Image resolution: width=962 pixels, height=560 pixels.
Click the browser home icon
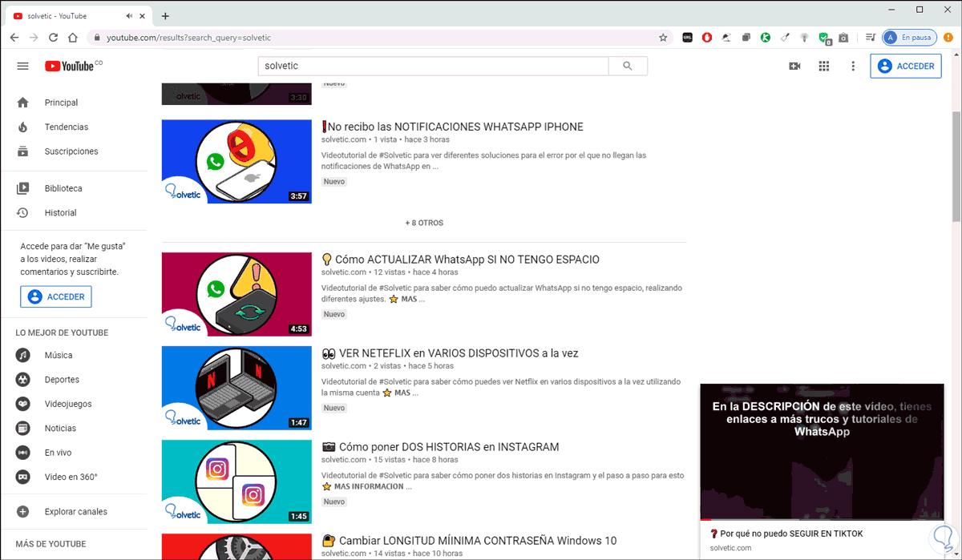coord(73,38)
